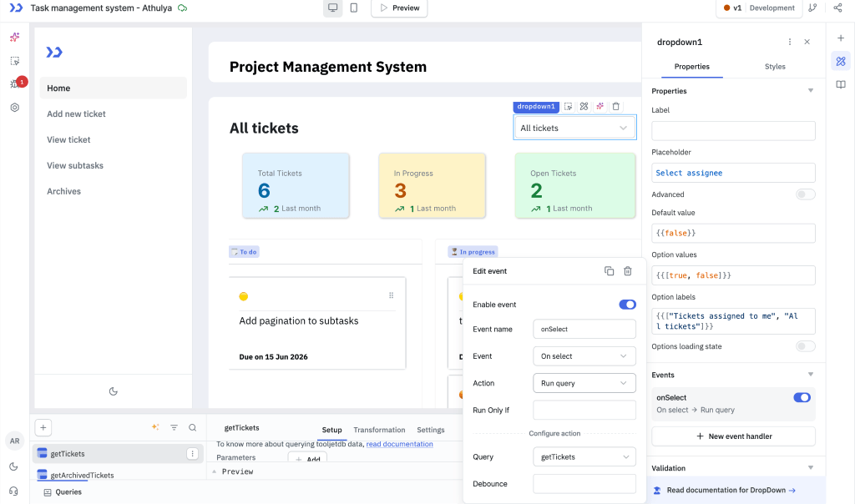
Task: Toggle the Enable event switch
Action: tap(627, 305)
